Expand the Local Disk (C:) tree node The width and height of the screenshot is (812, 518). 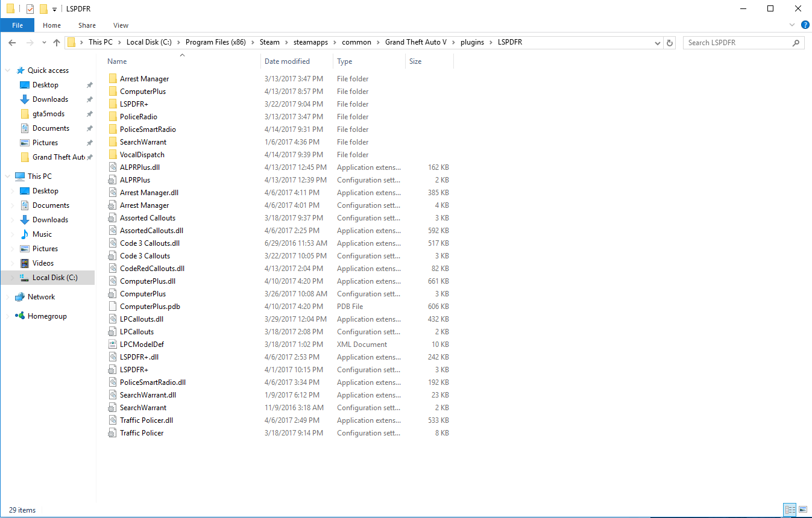(x=13, y=278)
